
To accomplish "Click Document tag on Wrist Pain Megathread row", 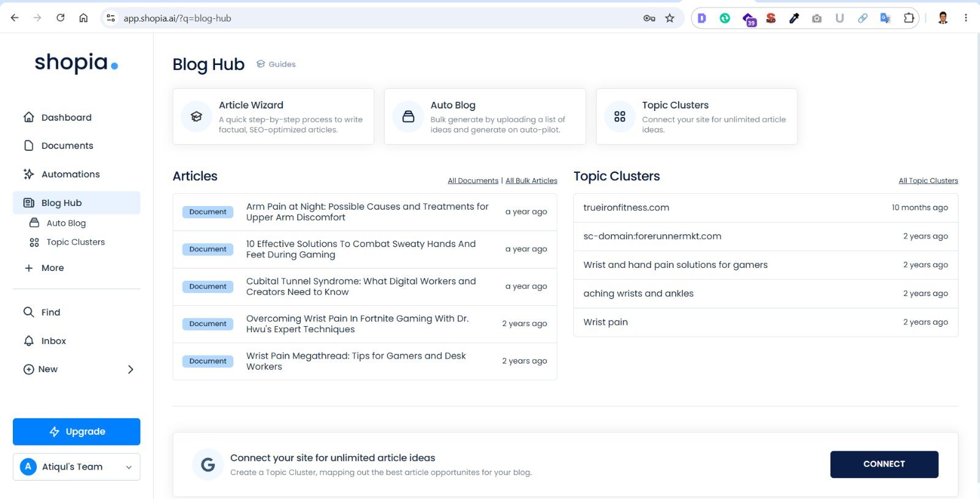I will click(208, 362).
